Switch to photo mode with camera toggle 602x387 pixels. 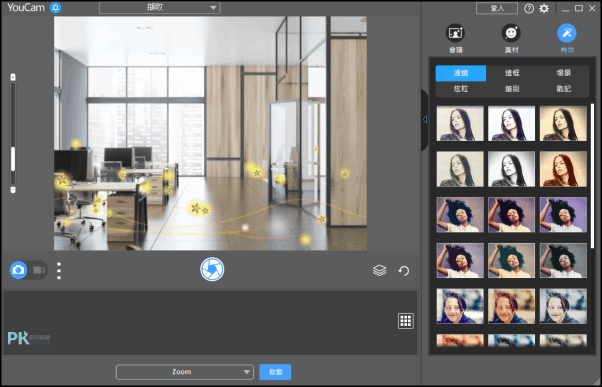point(18,270)
